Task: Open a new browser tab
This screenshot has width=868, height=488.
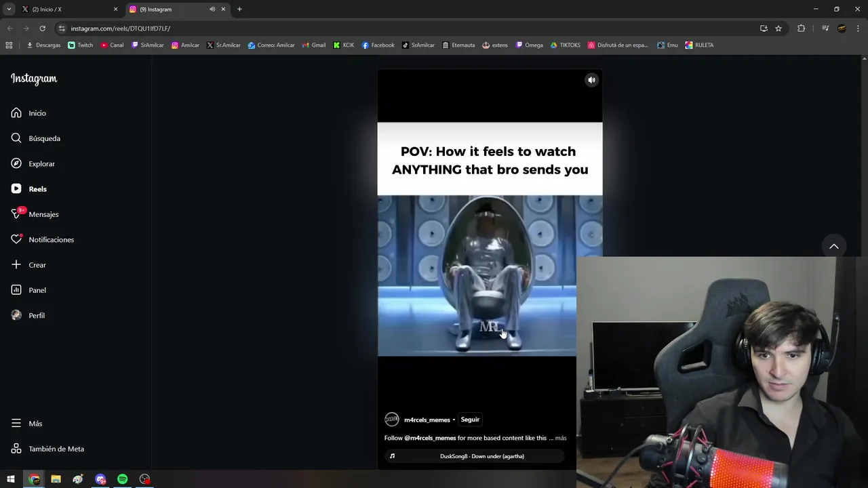Action: click(x=239, y=9)
